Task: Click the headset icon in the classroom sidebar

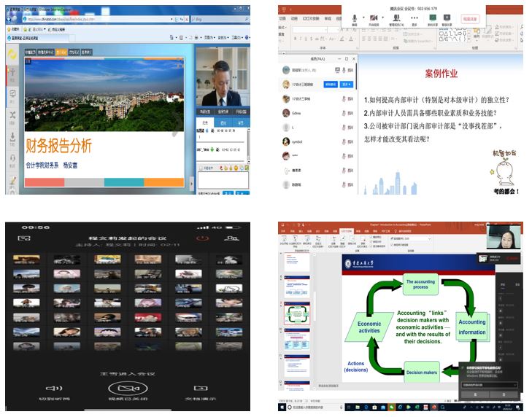Action: coord(13,159)
